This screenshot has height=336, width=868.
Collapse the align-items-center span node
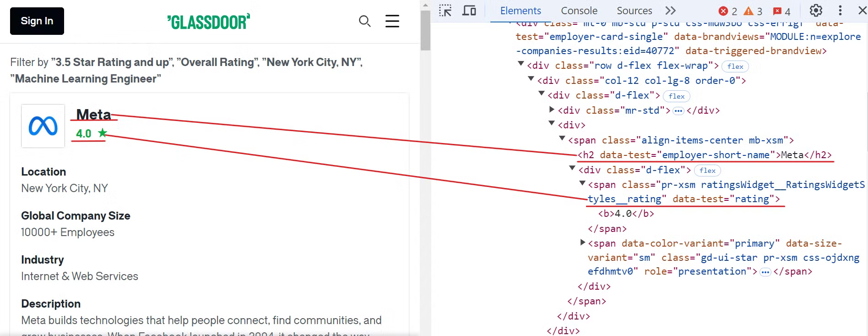(x=562, y=138)
